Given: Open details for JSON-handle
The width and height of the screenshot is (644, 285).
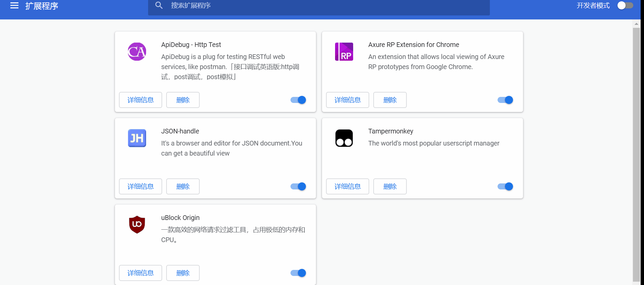Looking at the screenshot, I should click(x=140, y=186).
